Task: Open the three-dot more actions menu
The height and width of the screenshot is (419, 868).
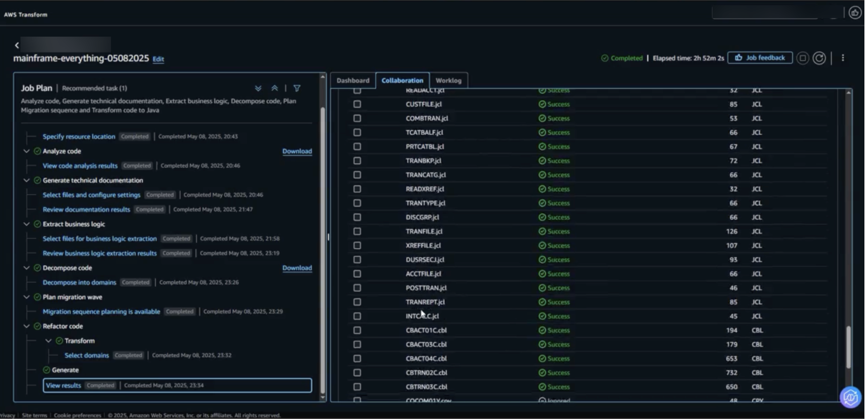Action: tap(843, 58)
